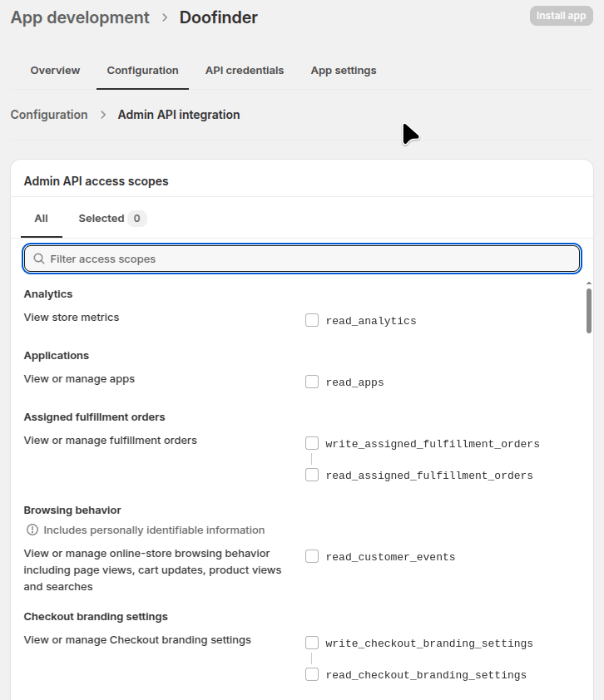Click the Doofinder app title
This screenshot has height=700, width=604.
pyautogui.click(x=219, y=17)
